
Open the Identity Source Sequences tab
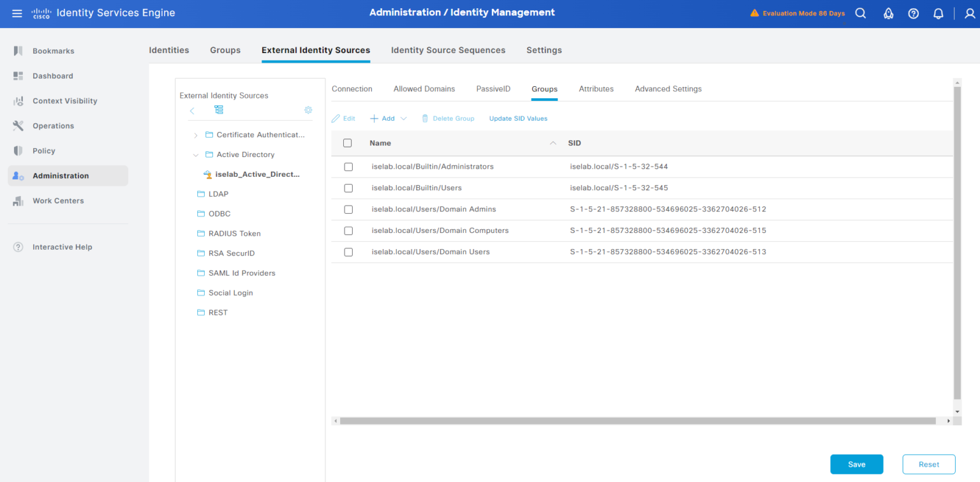pyautogui.click(x=448, y=50)
